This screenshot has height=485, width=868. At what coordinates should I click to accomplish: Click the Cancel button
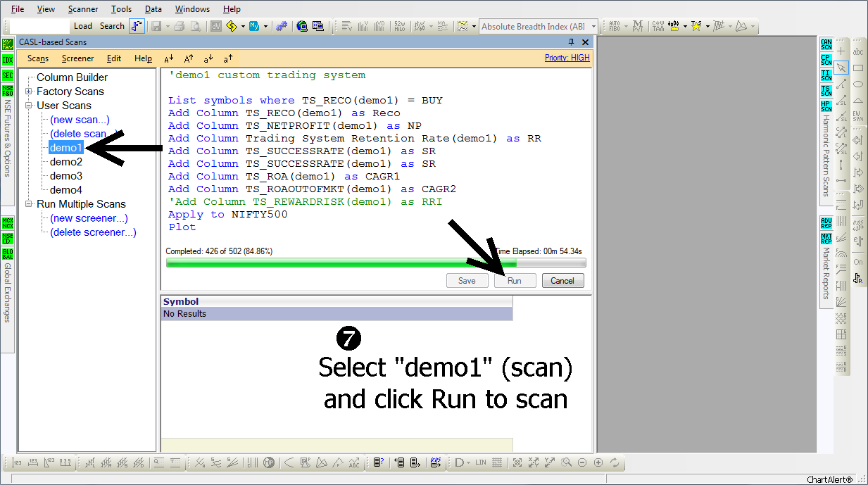click(562, 280)
